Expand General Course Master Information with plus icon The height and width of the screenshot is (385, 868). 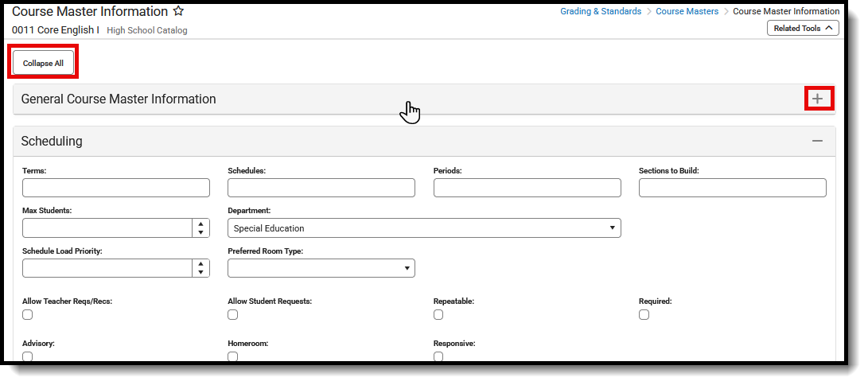[818, 99]
